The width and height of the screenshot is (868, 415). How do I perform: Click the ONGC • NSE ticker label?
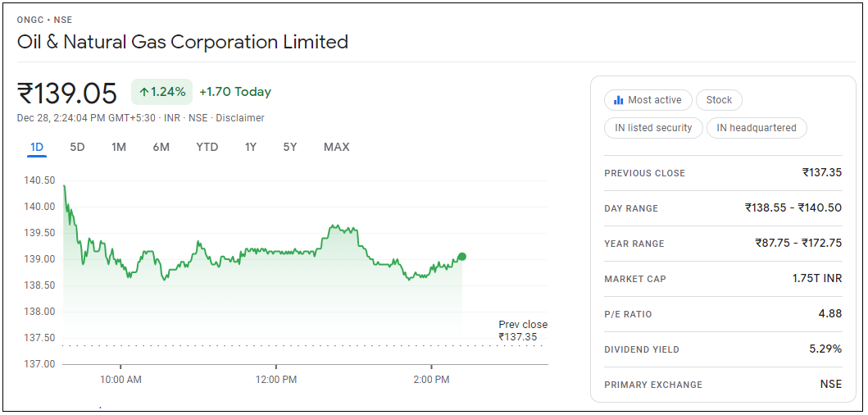[x=45, y=20]
